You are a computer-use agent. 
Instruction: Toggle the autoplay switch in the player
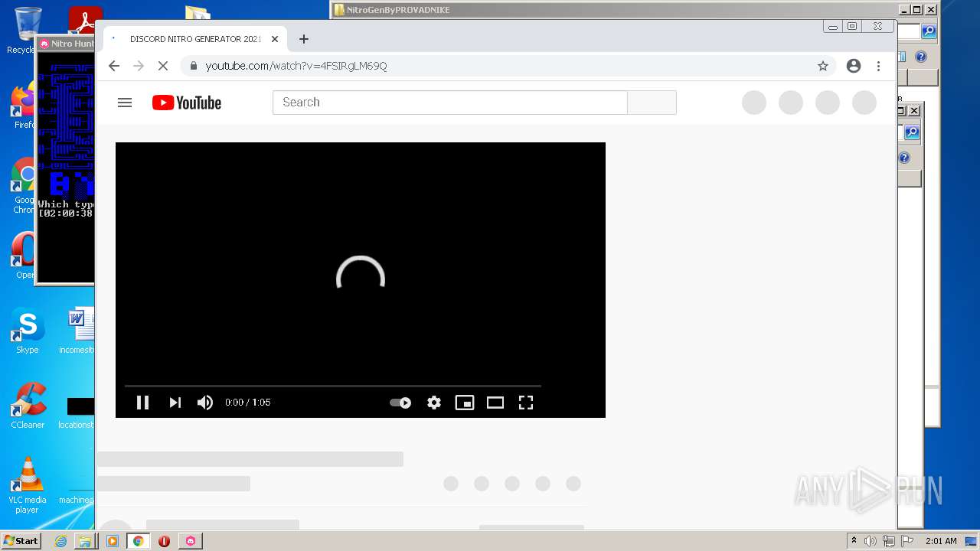(400, 403)
